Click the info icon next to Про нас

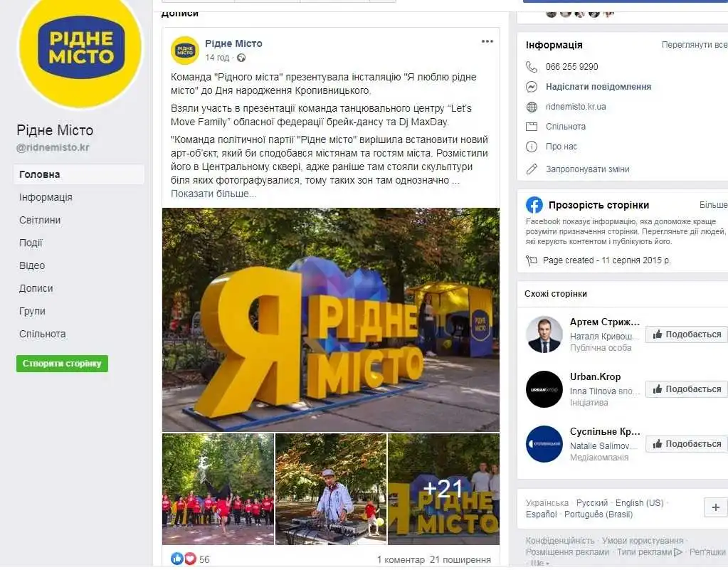click(532, 147)
